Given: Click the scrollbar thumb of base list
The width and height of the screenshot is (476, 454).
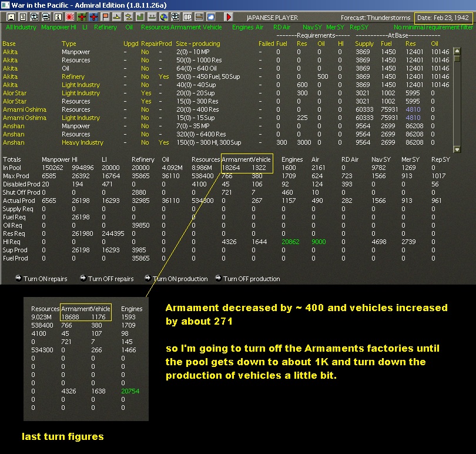Looking at the screenshot, I should [x=457, y=58].
